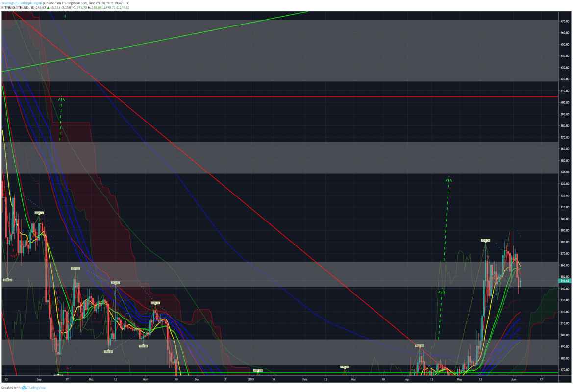
Task: Click the 278.95 peak price label
Action: coord(486,240)
